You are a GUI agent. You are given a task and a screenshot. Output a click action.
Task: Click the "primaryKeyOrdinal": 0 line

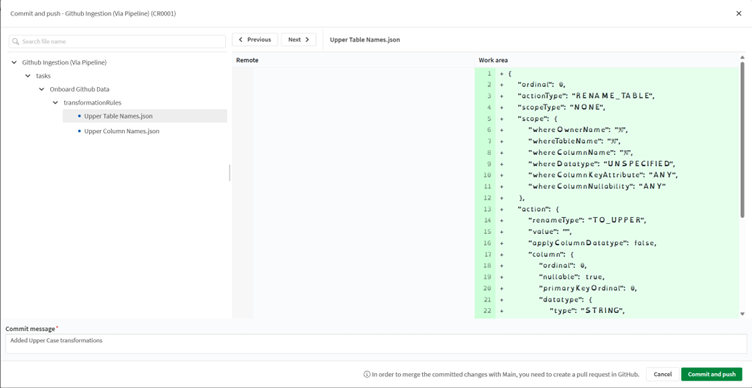click(x=588, y=288)
